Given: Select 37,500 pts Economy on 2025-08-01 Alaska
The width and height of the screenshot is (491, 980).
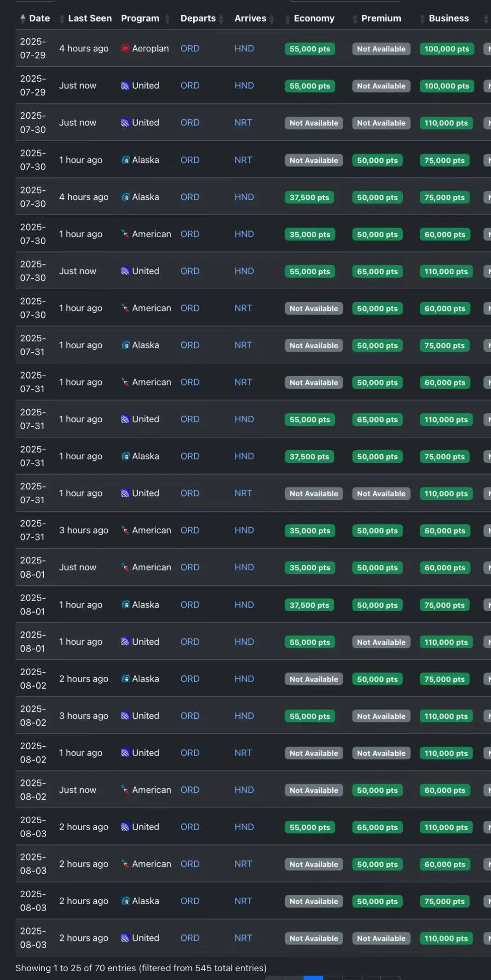Looking at the screenshot, I should pos(309,605).
